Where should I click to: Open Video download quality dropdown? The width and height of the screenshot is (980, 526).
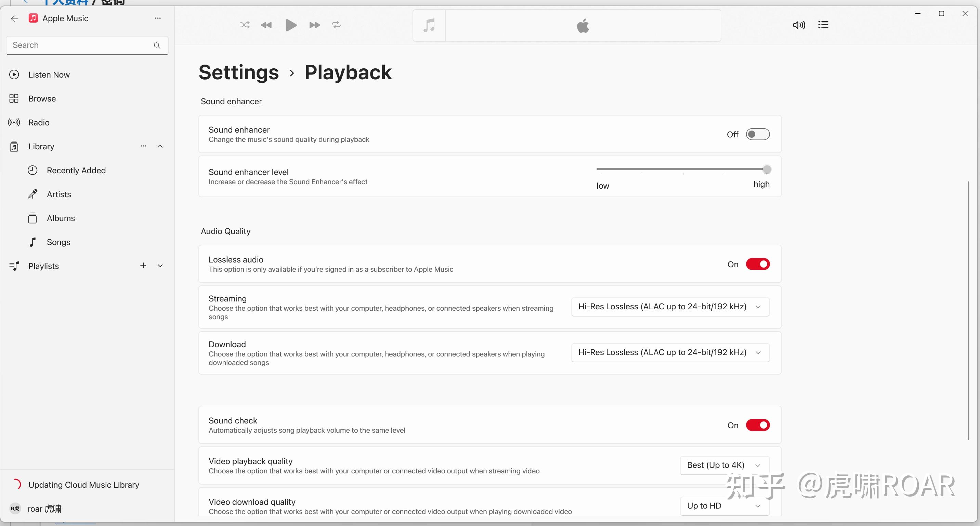(x=725, y=506)
